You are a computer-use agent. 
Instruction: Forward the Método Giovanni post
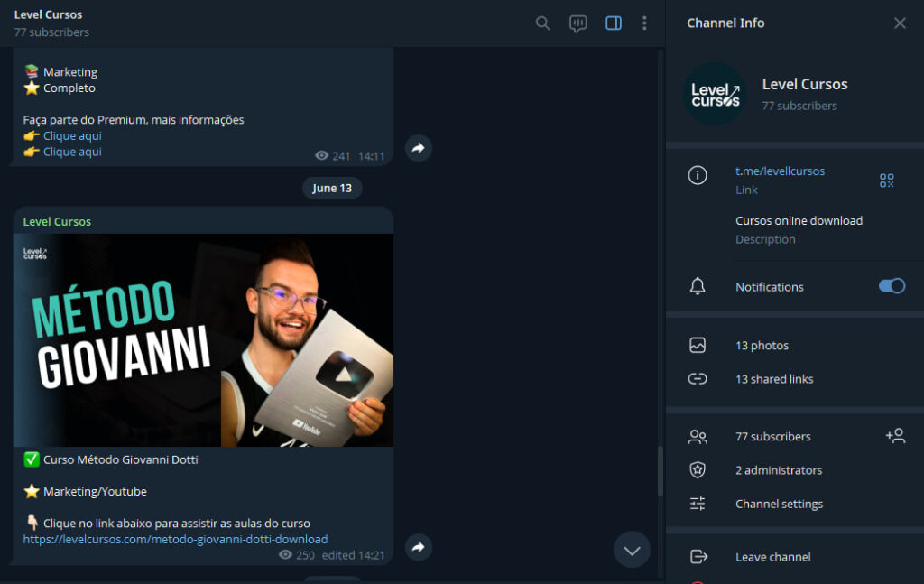[x=419, y=547]
